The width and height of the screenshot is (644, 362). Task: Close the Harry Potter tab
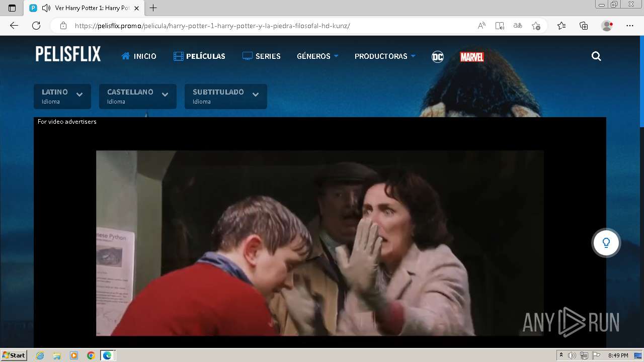[136, 8]
